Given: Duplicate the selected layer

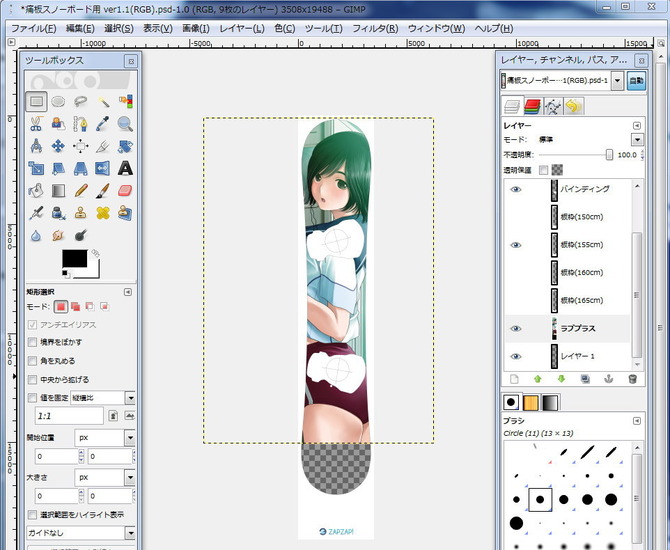Looking at the screenshot, I should pos(585,379).
